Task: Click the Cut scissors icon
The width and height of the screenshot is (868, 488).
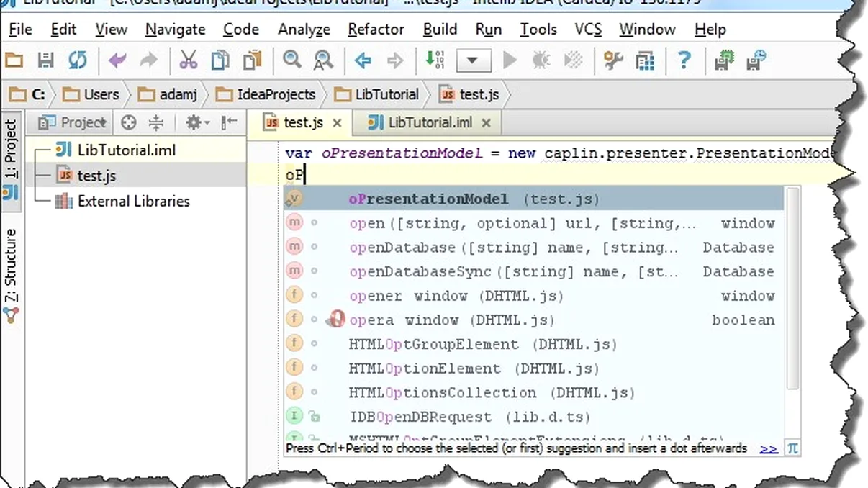Action: (x=189, y=60)
